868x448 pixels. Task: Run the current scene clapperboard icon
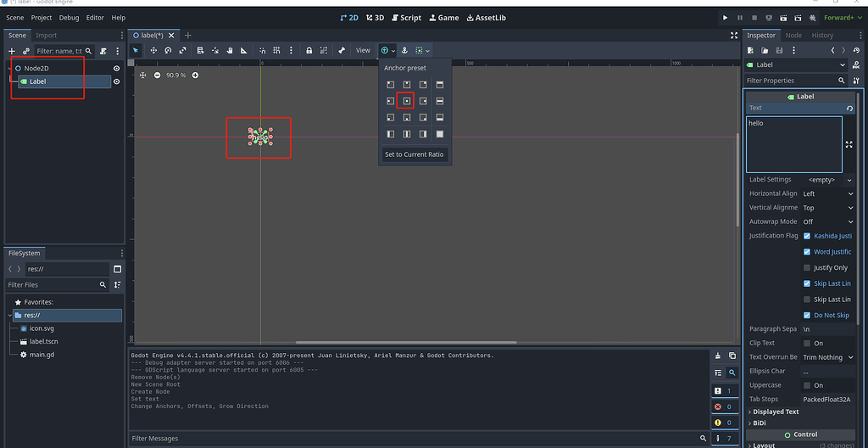[783, 18]
